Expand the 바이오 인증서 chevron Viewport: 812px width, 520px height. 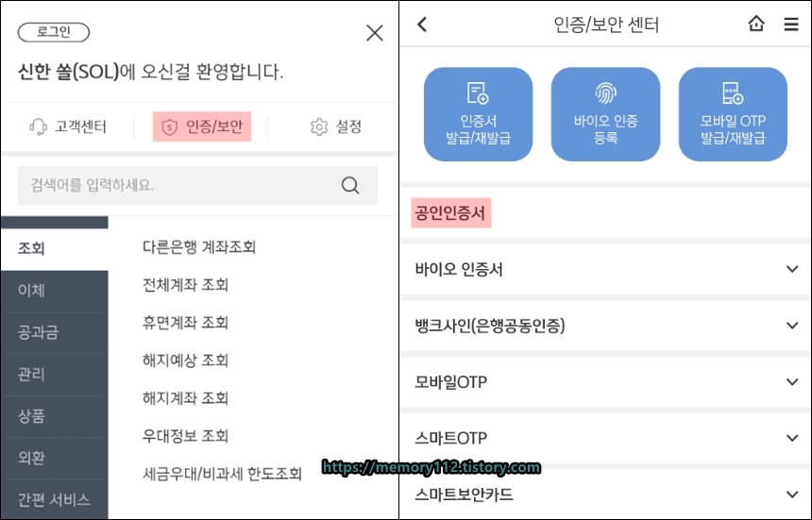792,269
